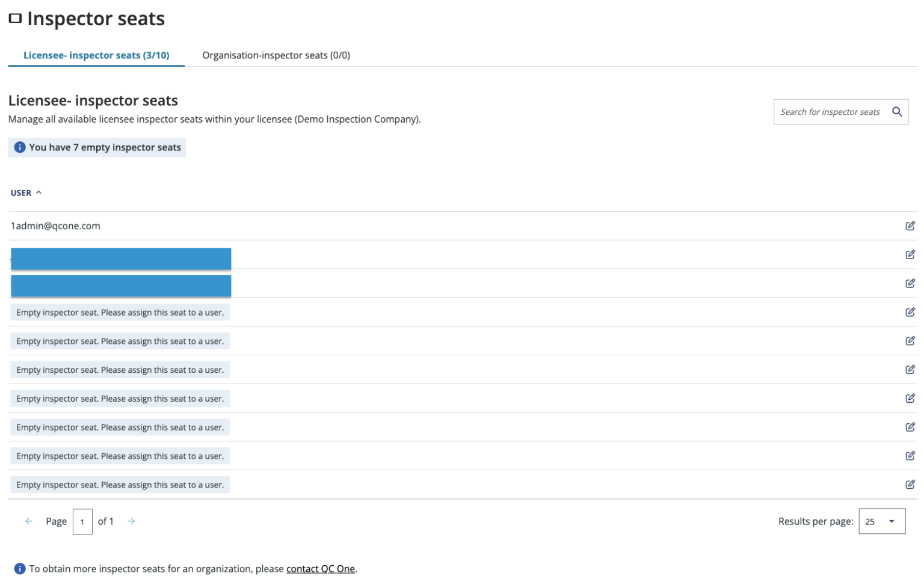The height and width of the screenshot is (588, 924).
Task: Click the square icon beside Inspector seats title
Action: pyautogui.click(x=14, y=18)
